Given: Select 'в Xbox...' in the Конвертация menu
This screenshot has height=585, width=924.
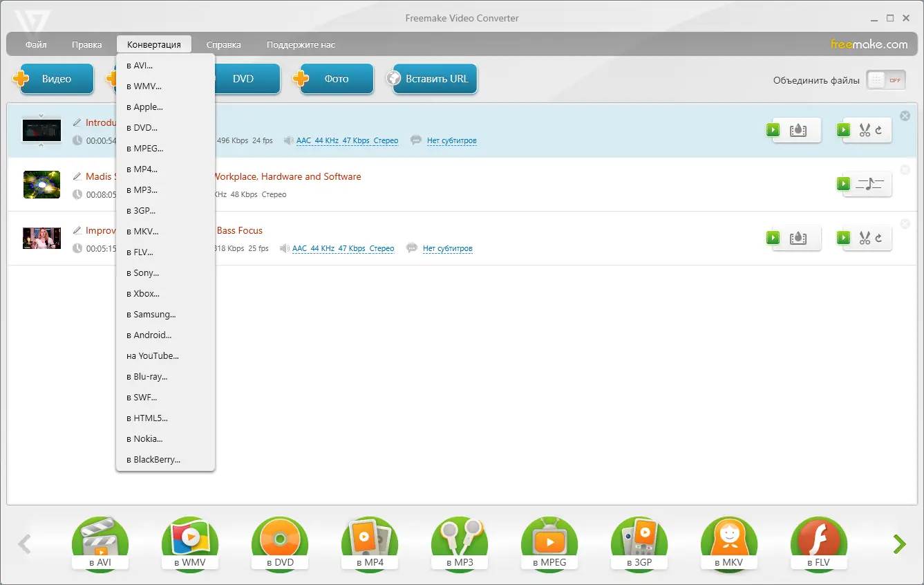Looking at the screenshot, I should click(166, 294).
